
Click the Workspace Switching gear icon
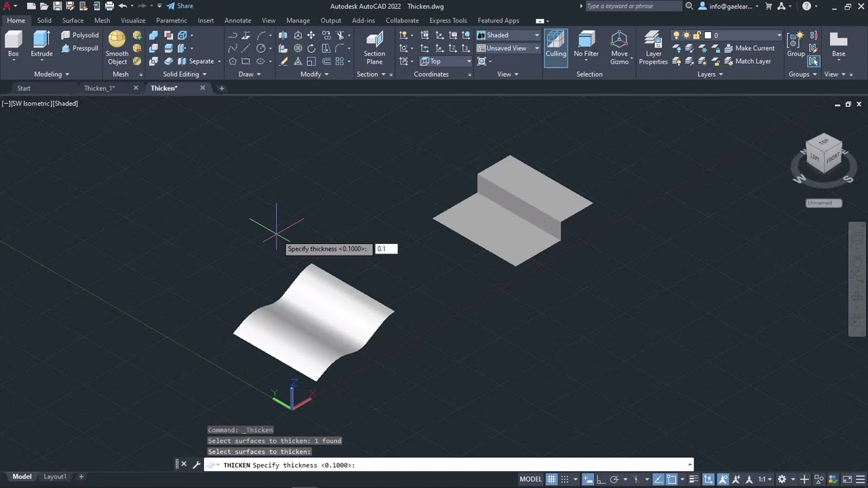click(x=782, y=479)
